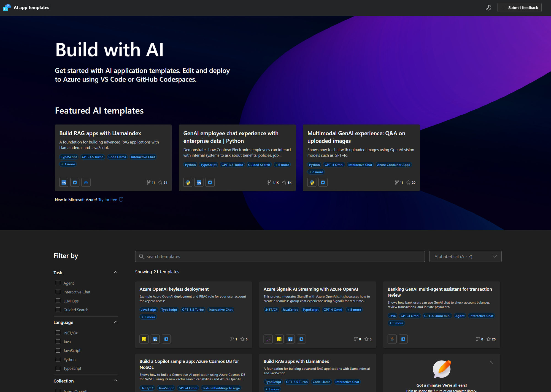Tick the JavaScript language checkbox
The image size is (551, 392).
coord(58,350)
